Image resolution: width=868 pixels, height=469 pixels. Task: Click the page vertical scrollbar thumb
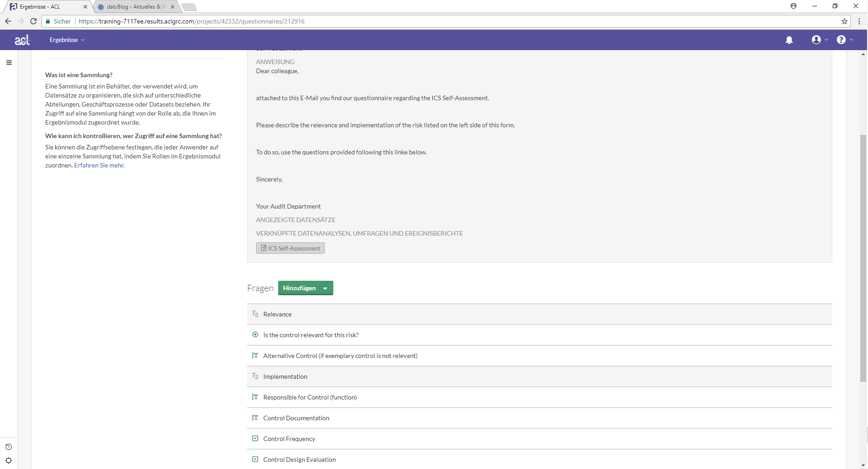tap(863, 258)
